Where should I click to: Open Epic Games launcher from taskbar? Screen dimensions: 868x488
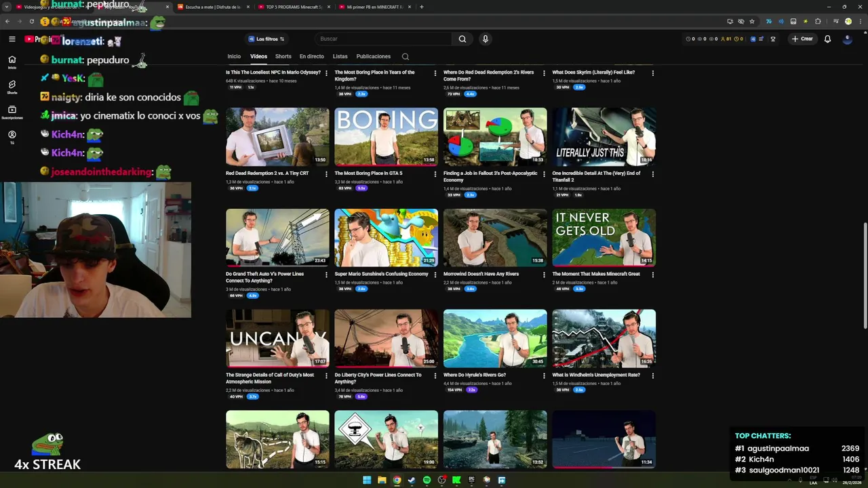point(471,480)
